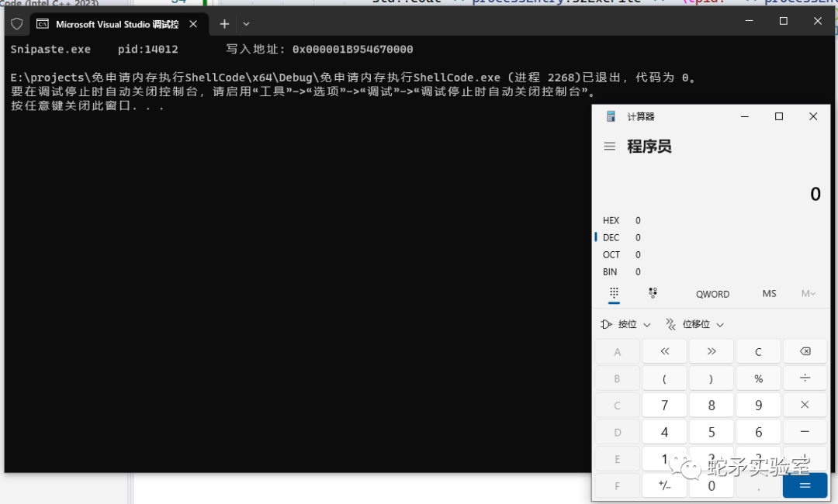Open a new terminal tab with the + button
This screenshot has height=504, width=838.
pyautogui.click(x=223, y=23)
